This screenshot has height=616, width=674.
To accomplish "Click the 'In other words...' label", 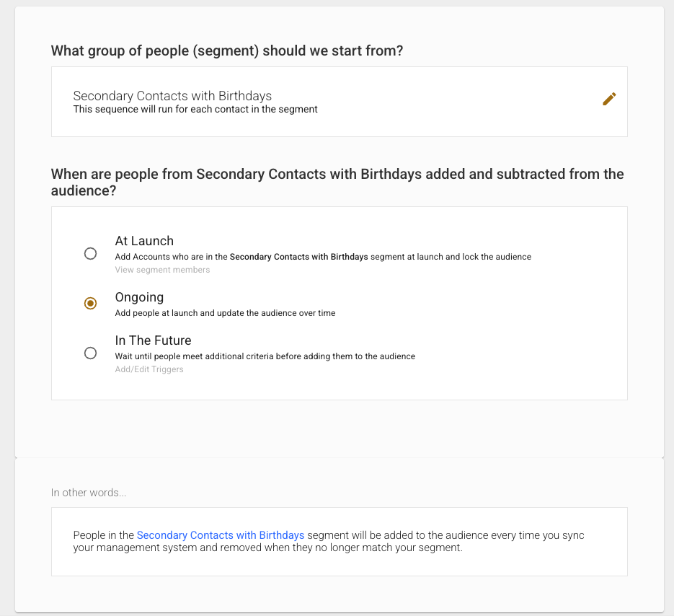I will coord(89,493).
